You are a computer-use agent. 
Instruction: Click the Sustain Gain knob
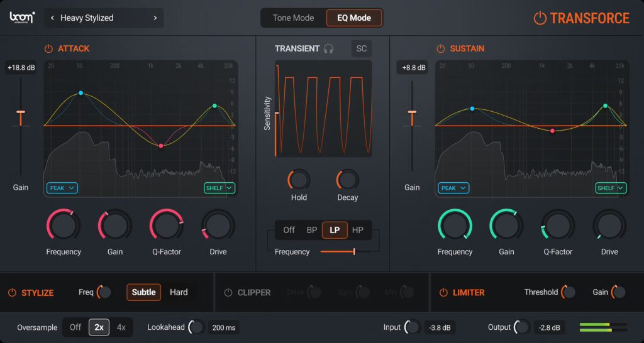506,224
